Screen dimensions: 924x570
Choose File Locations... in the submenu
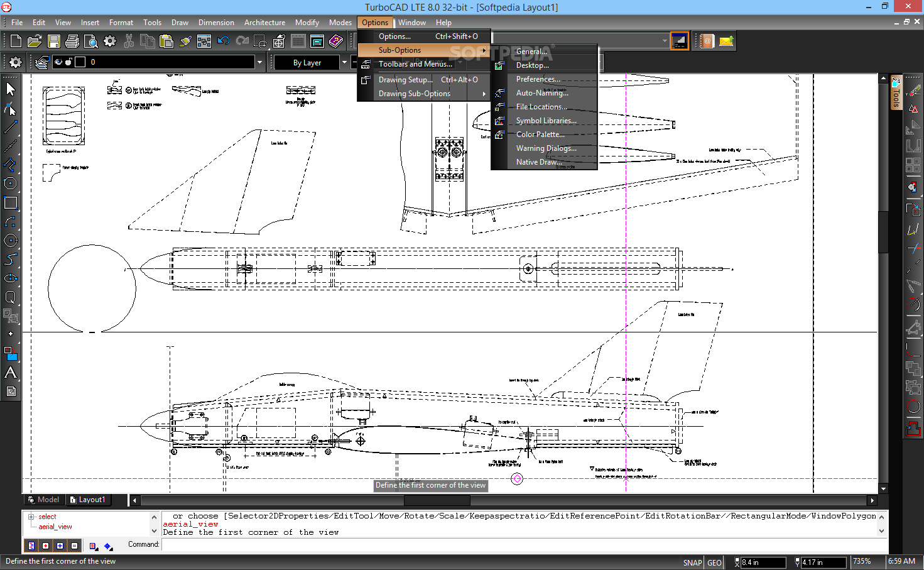pos(544,107)
